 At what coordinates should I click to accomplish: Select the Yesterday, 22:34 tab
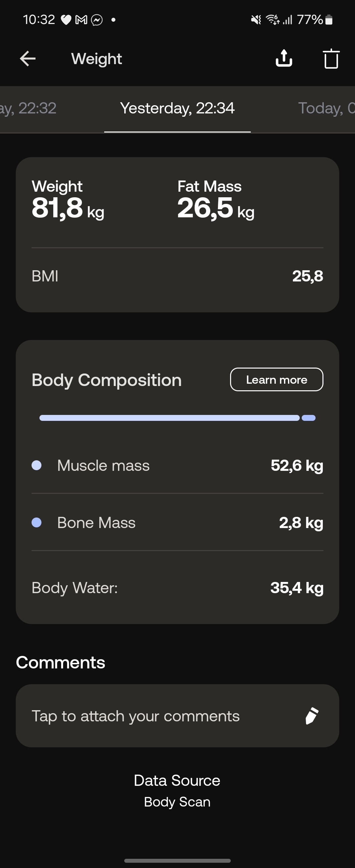click(x=177, y=108)
